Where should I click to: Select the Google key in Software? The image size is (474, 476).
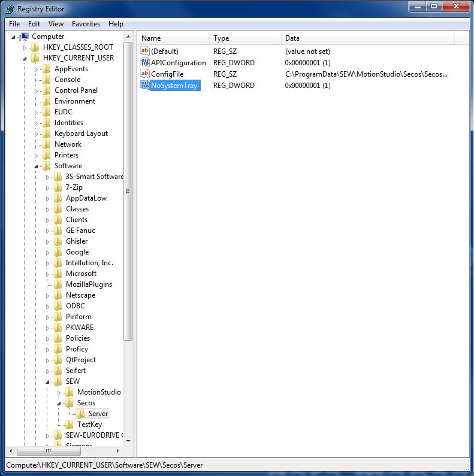pos(77,252)
